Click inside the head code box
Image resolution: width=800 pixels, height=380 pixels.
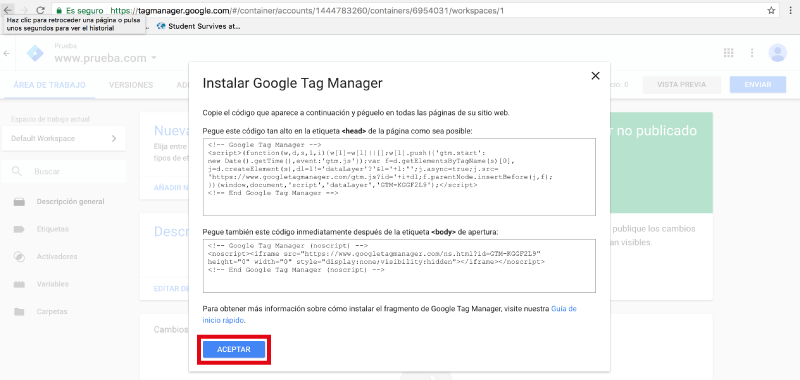coord(399,177)
